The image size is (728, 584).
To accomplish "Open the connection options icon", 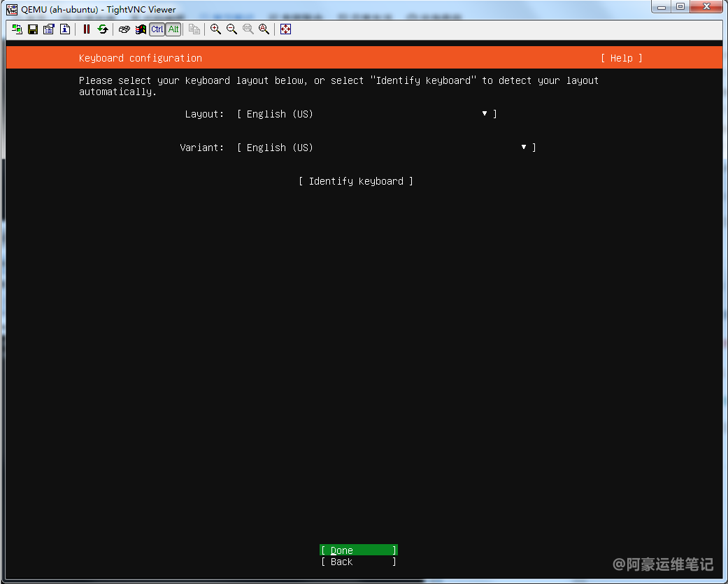I will 49,29.
